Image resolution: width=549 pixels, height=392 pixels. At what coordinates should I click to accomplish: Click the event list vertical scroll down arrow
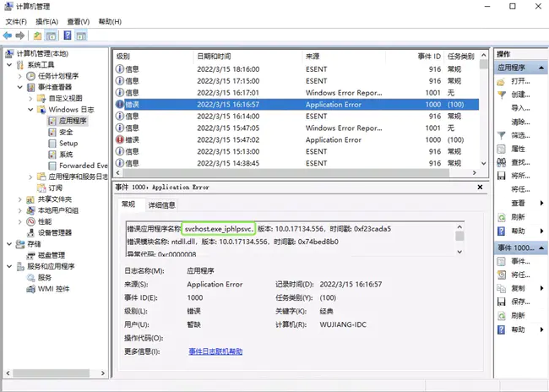pyautogui.click(x=484, y=163)
